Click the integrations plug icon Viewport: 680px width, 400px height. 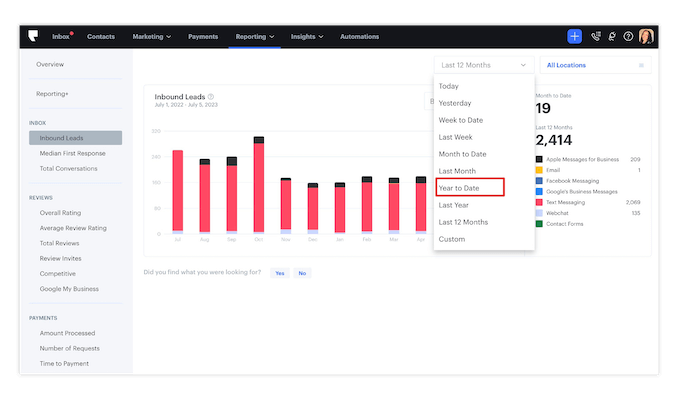point(612,37)
